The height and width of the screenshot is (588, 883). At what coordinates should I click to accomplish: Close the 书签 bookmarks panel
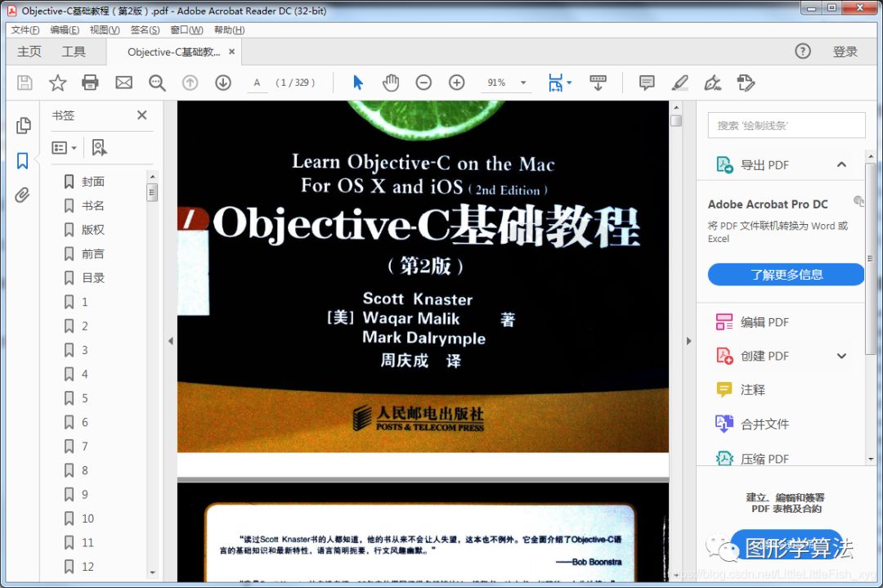(142, 114)
